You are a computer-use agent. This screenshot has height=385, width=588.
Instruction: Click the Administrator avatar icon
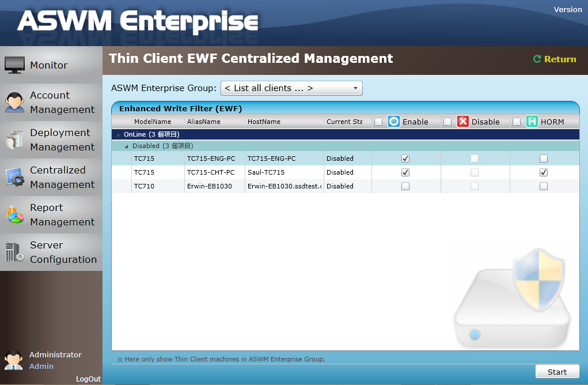pyautogui.click(x=14, y=360)
